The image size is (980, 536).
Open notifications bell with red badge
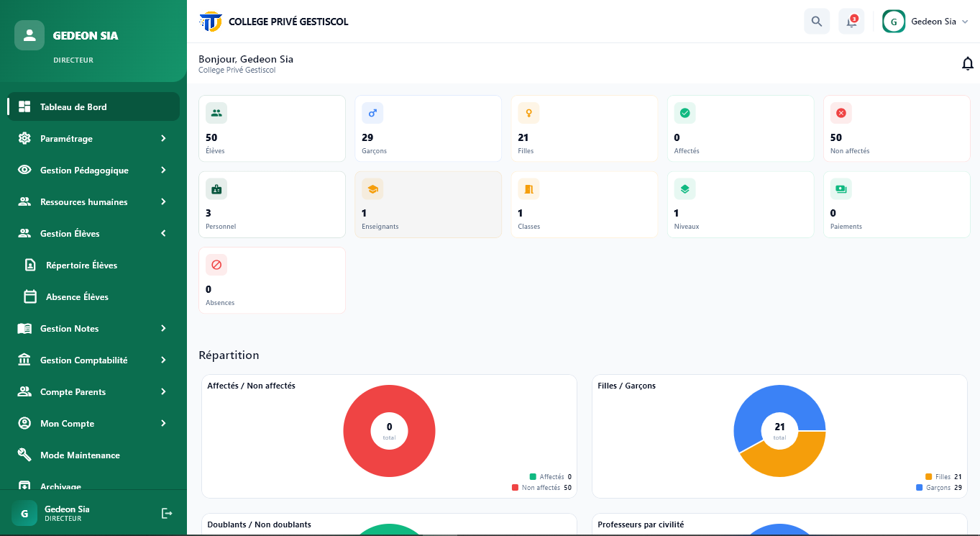coord(851,22)
